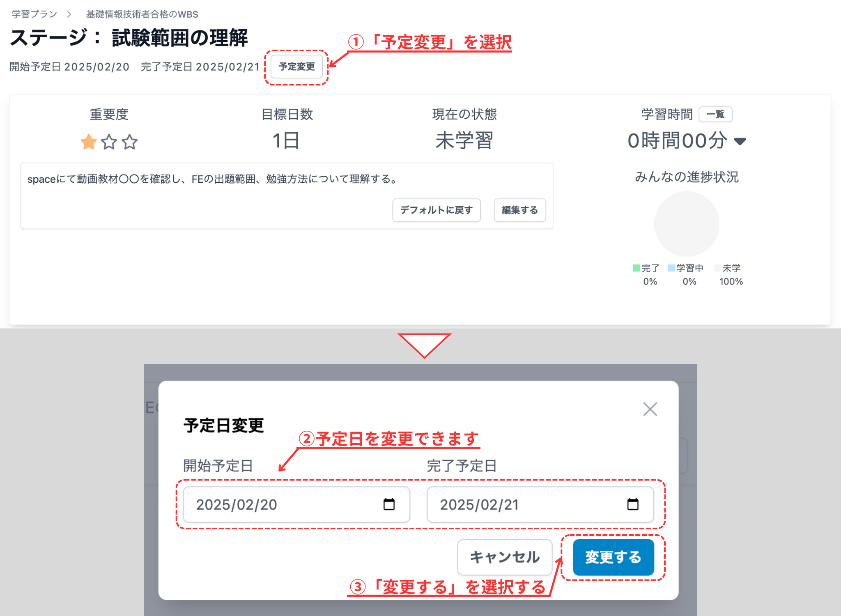Open the 一覧 study time list
The width and height of the screenshot is (841, 616).
[716, 115]
